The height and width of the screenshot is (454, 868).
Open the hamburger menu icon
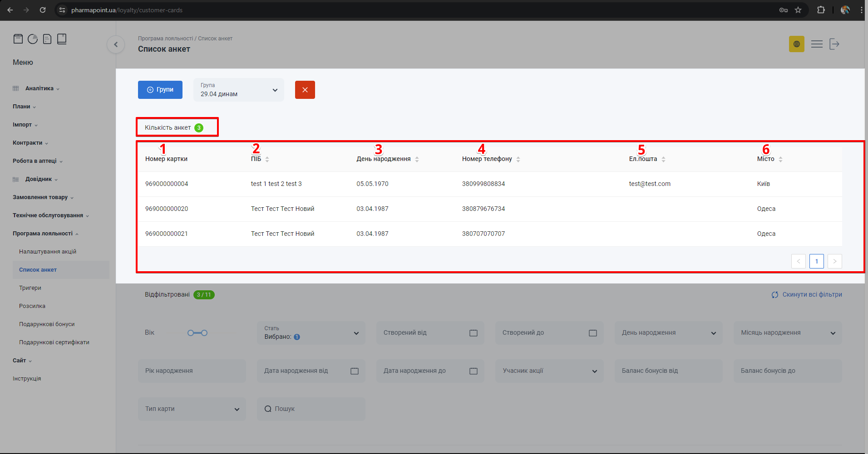pyautogui.click(x=817, y=44)
